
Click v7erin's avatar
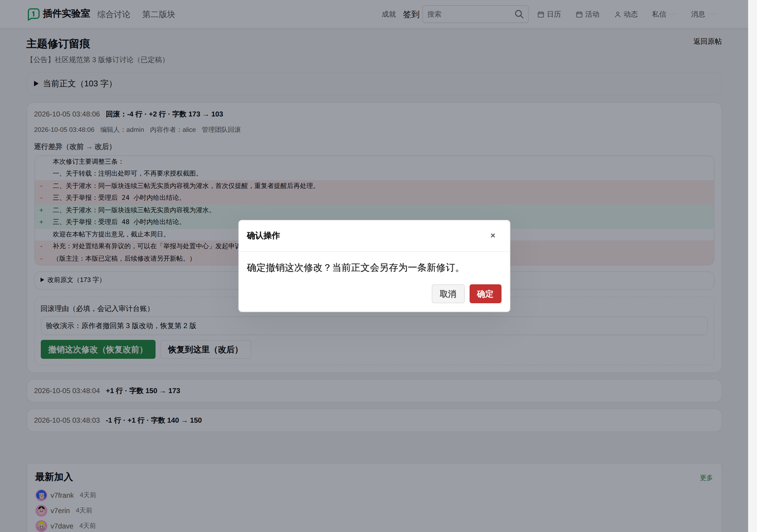point(41,511)
